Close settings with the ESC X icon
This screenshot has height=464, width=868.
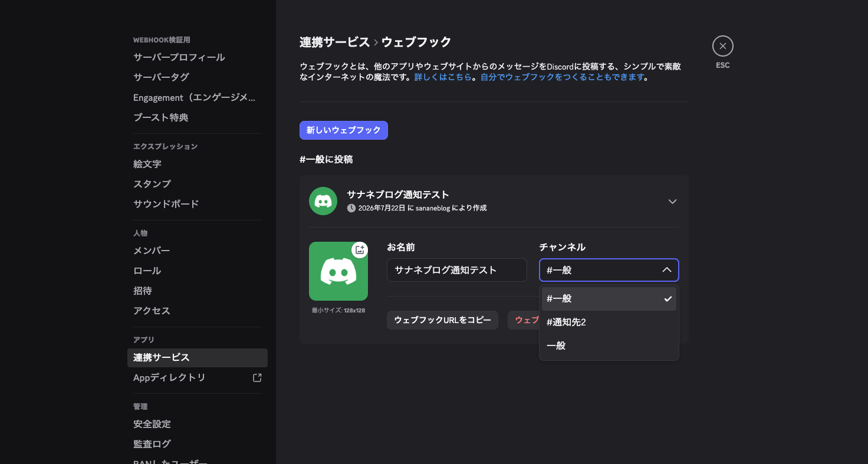[x=722, y=46]
